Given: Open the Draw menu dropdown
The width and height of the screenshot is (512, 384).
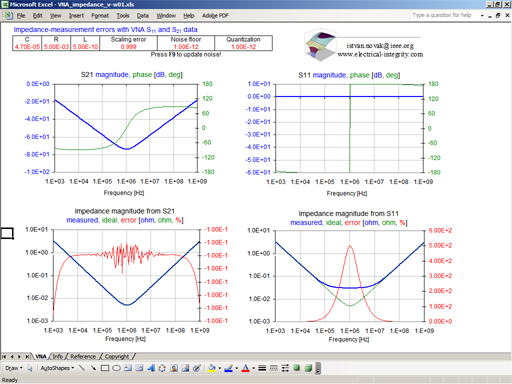Looking at the screenshot, I should tap(14, 368).
